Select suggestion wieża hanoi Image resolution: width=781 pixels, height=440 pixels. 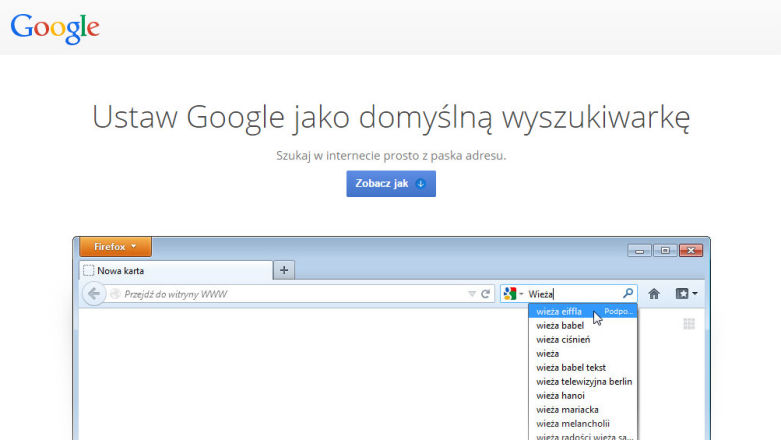coord(583,395)
